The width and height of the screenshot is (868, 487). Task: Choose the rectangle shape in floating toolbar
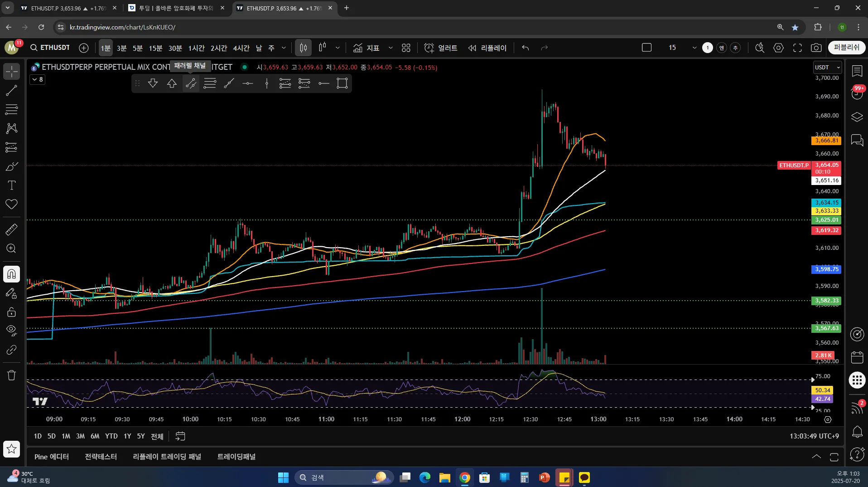tap(342, 83)
